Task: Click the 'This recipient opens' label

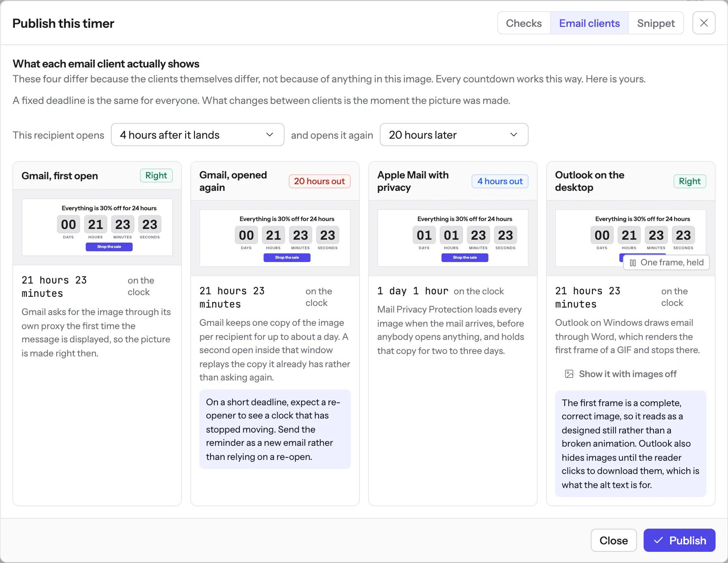Action: click(58, 135)
